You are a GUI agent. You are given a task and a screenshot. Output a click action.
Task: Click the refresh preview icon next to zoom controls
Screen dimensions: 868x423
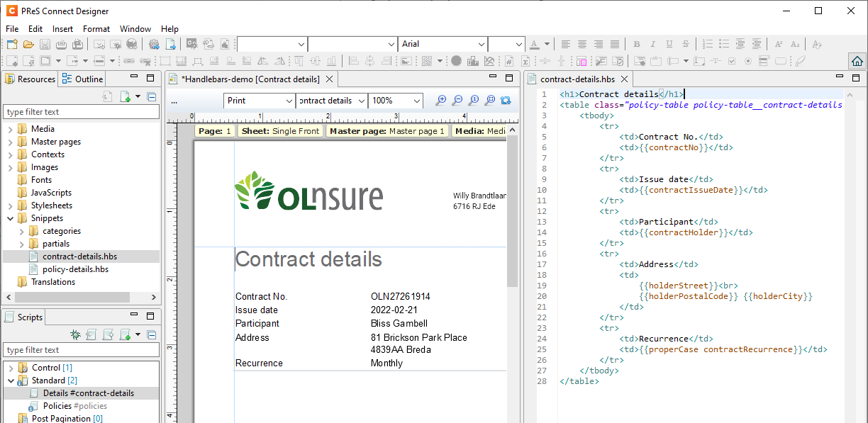pos(504,100)
